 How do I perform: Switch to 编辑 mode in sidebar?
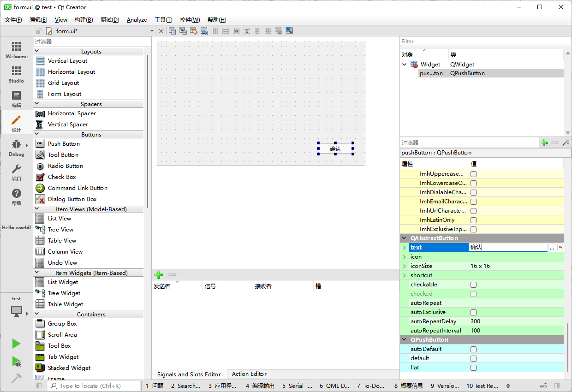[17, 99]
